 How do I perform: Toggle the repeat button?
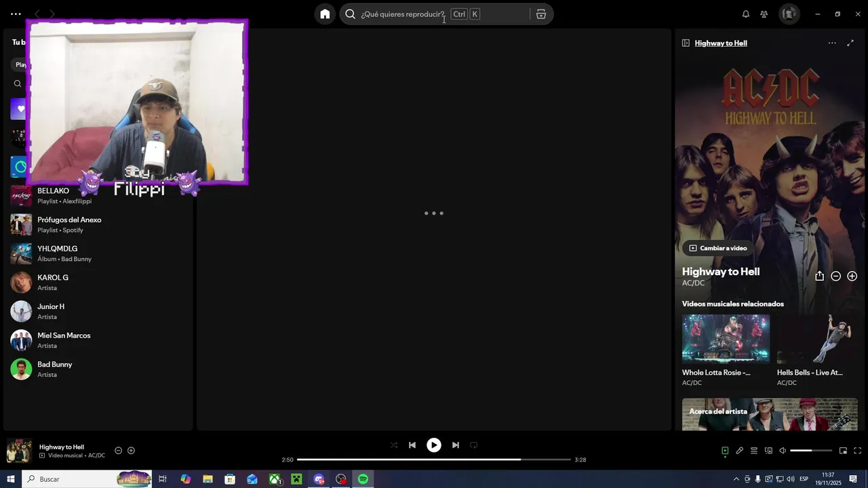tap(474, 445)
